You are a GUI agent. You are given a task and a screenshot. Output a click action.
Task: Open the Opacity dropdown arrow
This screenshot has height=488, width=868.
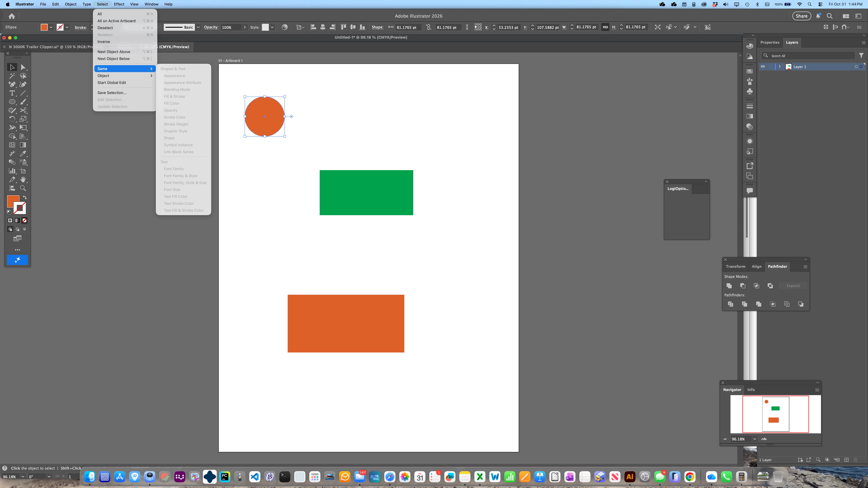point(245,27)
